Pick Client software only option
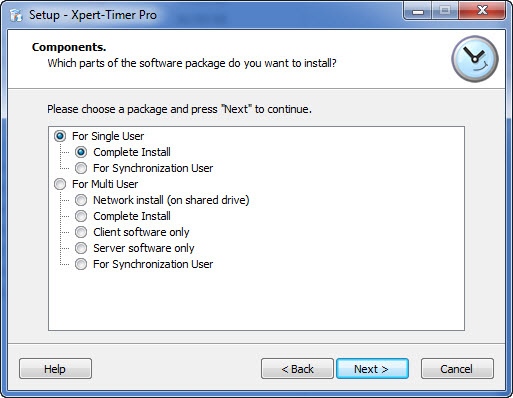513x398 pixels. tap(81, 232)
